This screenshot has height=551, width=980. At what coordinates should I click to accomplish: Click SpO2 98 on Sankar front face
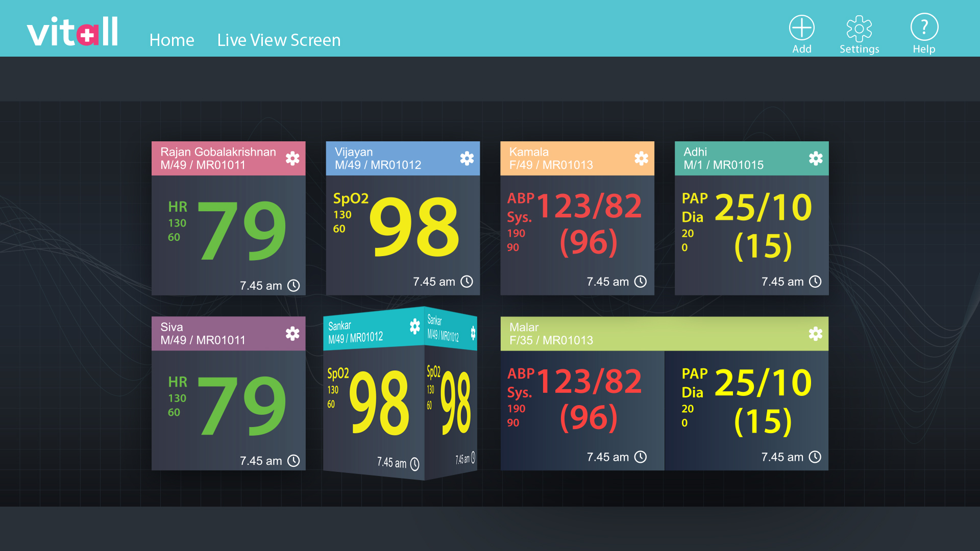coord(379,403)
